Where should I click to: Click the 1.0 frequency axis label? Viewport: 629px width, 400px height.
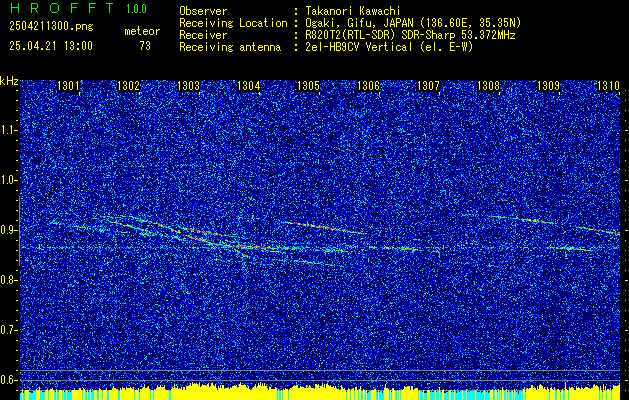8,180
